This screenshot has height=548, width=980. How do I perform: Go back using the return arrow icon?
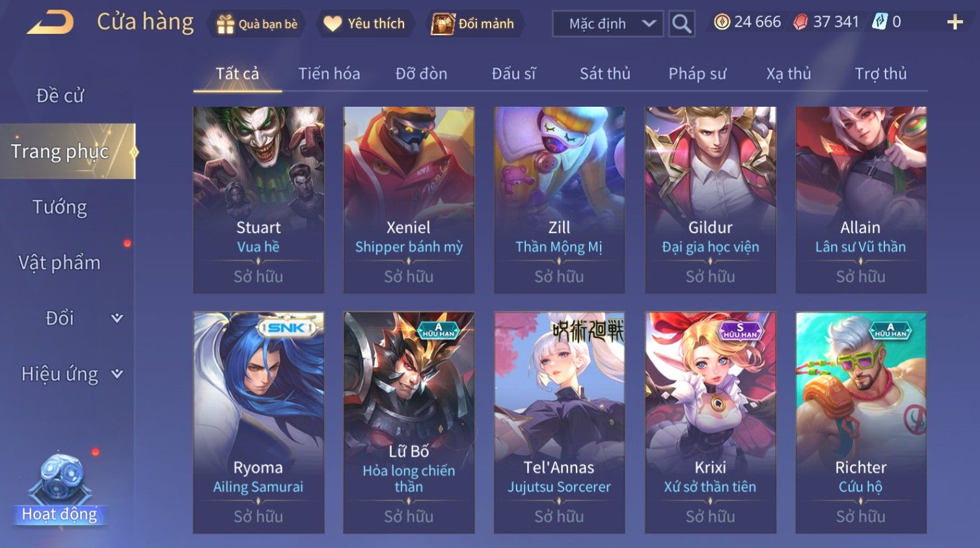click(50, 23)
